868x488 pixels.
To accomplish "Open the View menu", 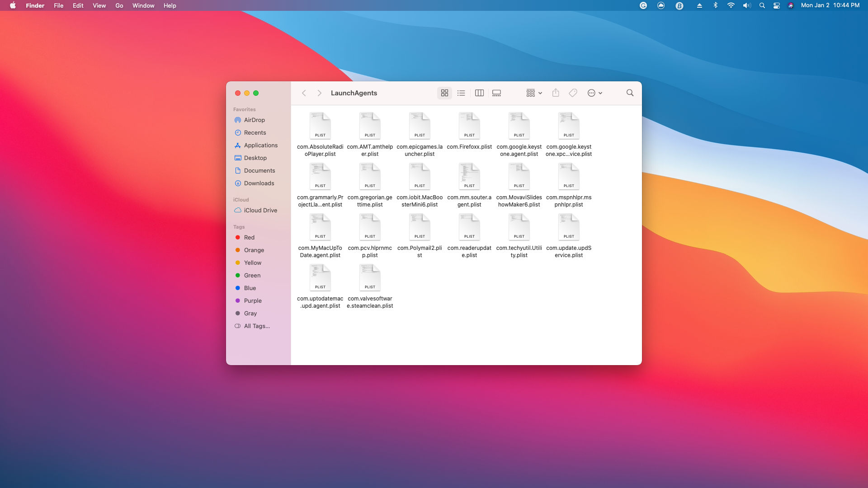I will coord(99,5).
